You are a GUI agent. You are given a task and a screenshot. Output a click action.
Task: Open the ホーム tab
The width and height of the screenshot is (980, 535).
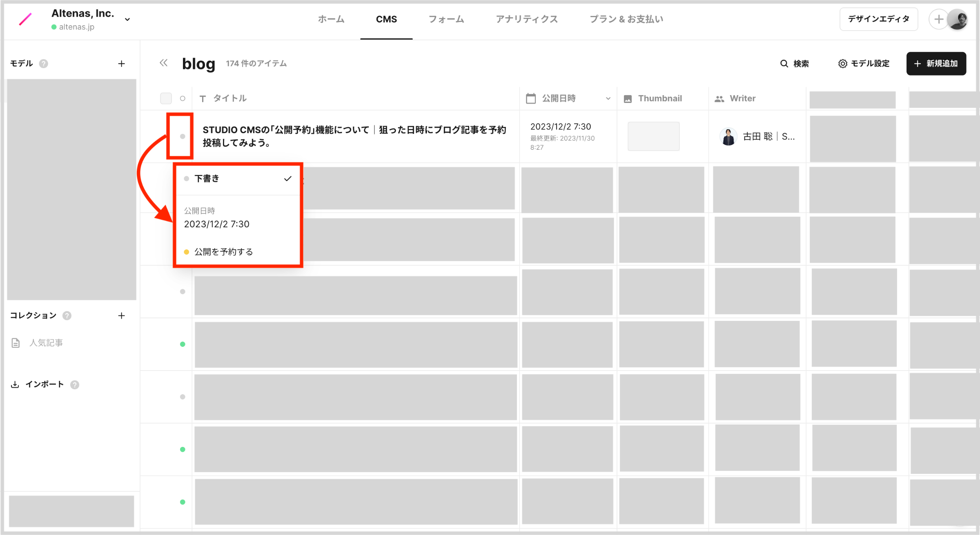point(331,19)
